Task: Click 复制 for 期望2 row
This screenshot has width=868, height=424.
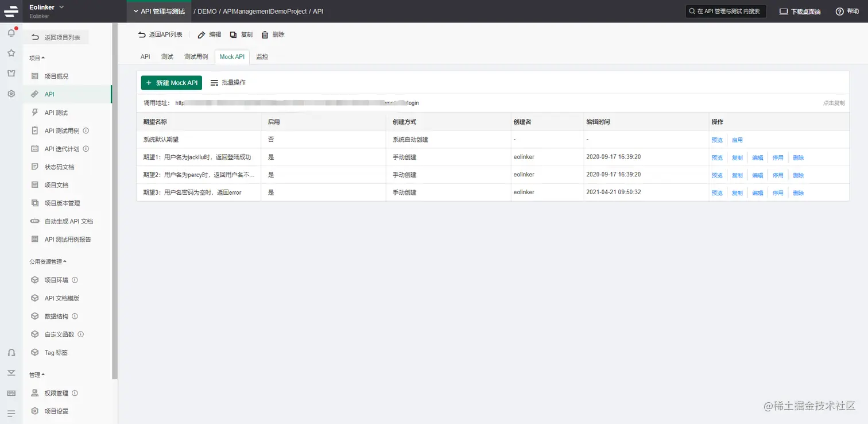Action: (x=737, y=175)
